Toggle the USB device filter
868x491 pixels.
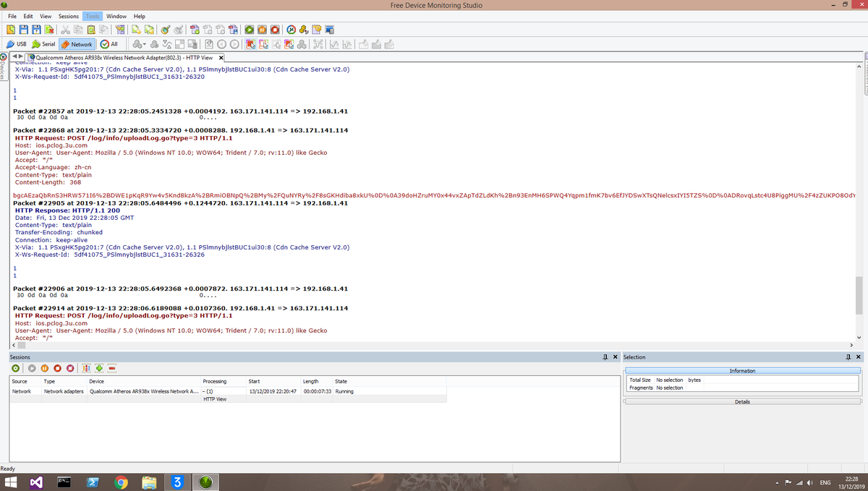coord(17,44)
